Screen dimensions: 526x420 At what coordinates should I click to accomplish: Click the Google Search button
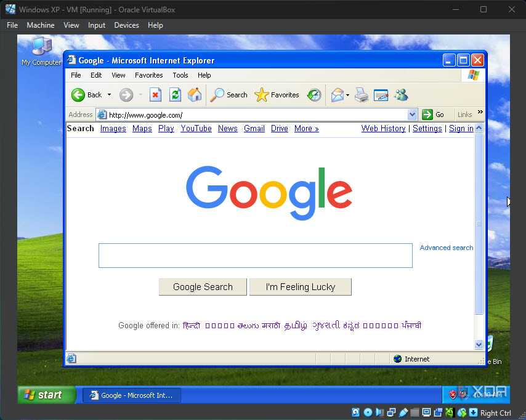[203, 287]
